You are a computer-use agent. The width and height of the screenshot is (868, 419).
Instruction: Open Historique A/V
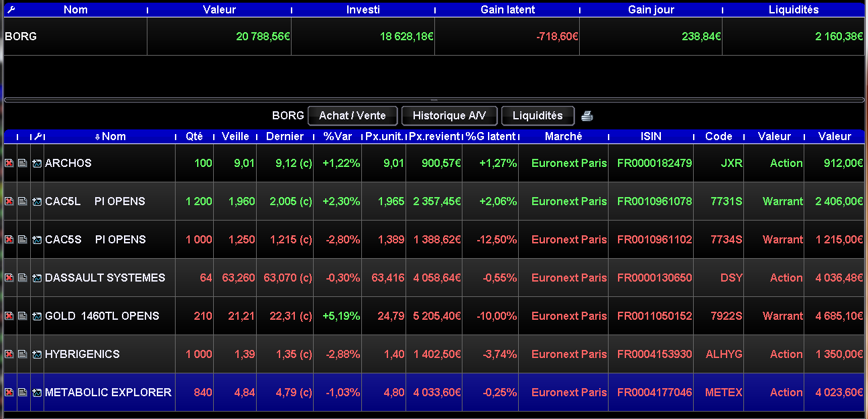449,115
